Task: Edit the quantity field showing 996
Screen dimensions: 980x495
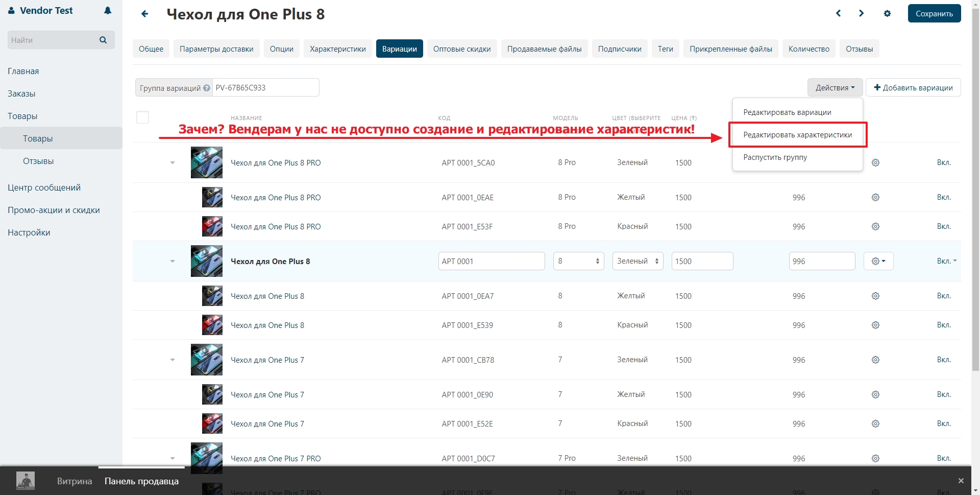Action: pos(822,261)
